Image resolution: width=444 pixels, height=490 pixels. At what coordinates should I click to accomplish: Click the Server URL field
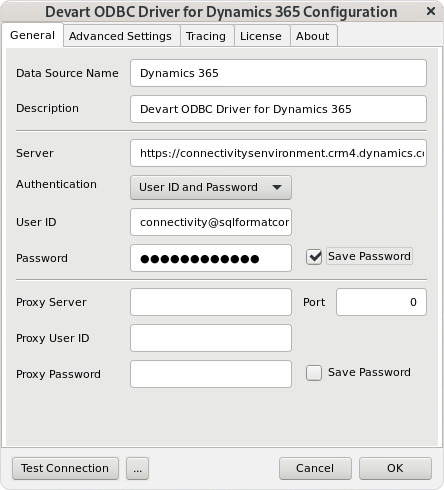point(278,153)
